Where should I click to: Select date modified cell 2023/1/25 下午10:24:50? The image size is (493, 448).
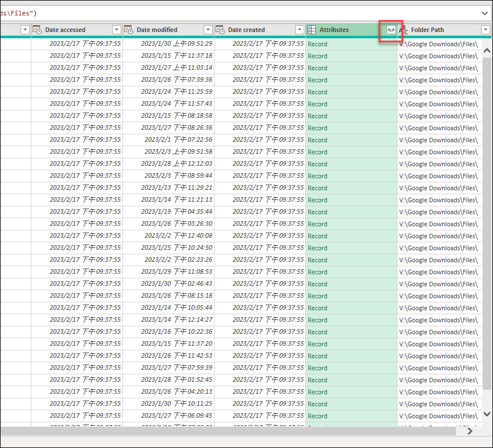tap(169, 247)
